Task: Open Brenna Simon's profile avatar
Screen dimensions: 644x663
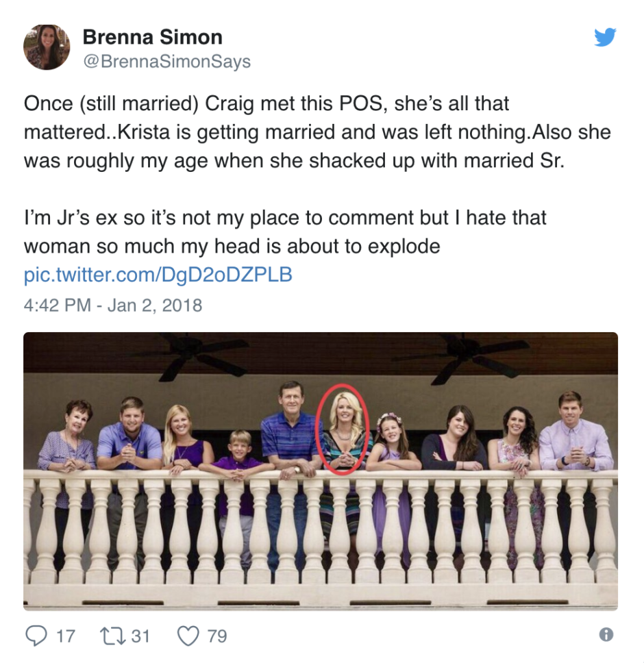Action: tap(47, 47)
